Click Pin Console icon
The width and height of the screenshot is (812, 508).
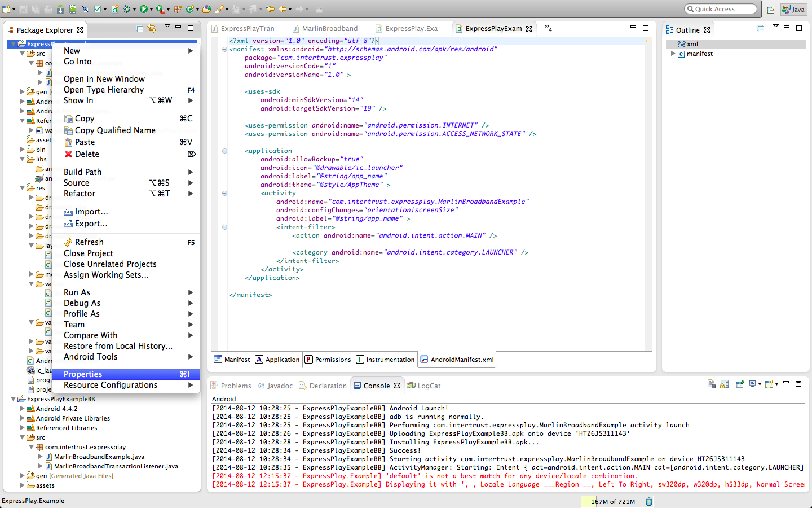(740, 384)
